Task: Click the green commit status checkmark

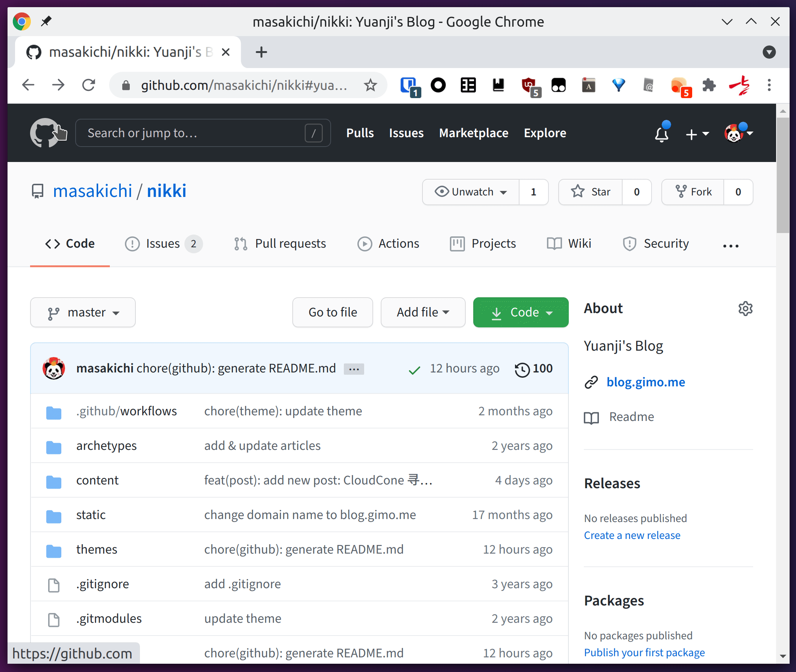Action: pyautogui.click(x=414, y=369)
